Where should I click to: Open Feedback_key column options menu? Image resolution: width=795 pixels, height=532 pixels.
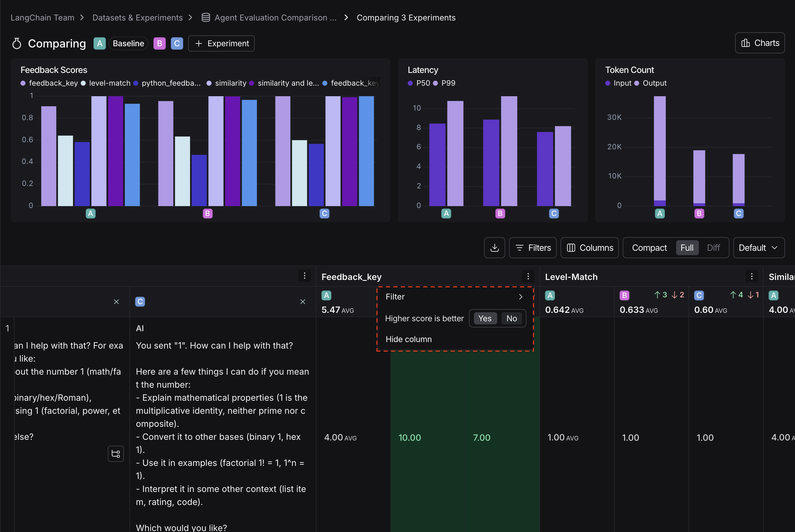(528, 277)
